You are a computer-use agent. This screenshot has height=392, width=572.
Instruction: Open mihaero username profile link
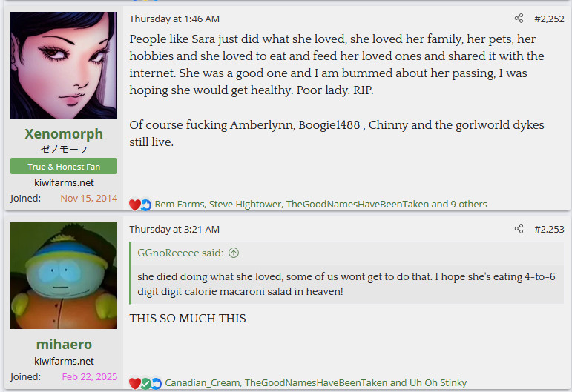(64, 345)
